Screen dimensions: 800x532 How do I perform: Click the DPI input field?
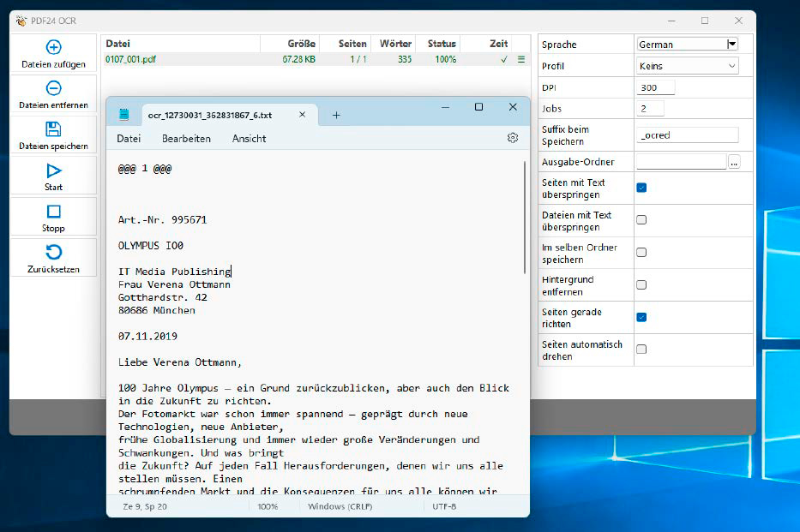pos(656,87)
